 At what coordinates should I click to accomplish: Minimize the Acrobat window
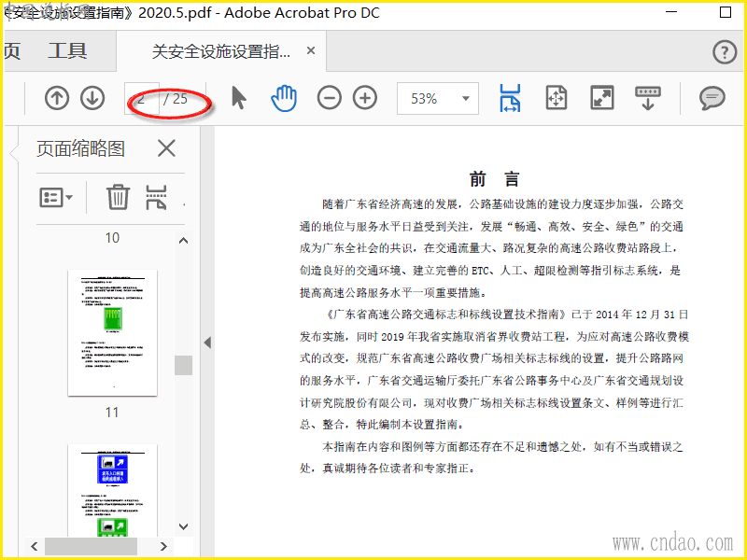pos(671,12)
